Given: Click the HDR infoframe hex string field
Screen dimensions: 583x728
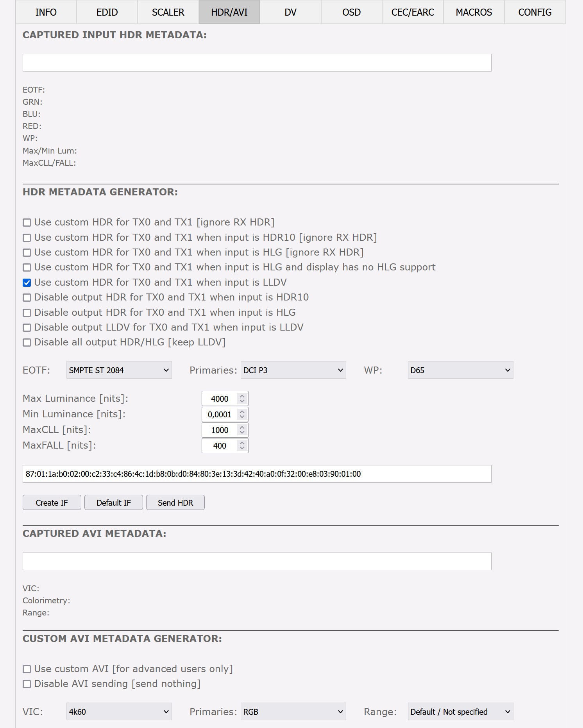Looking at the screenshot, I should click(257, 474).
